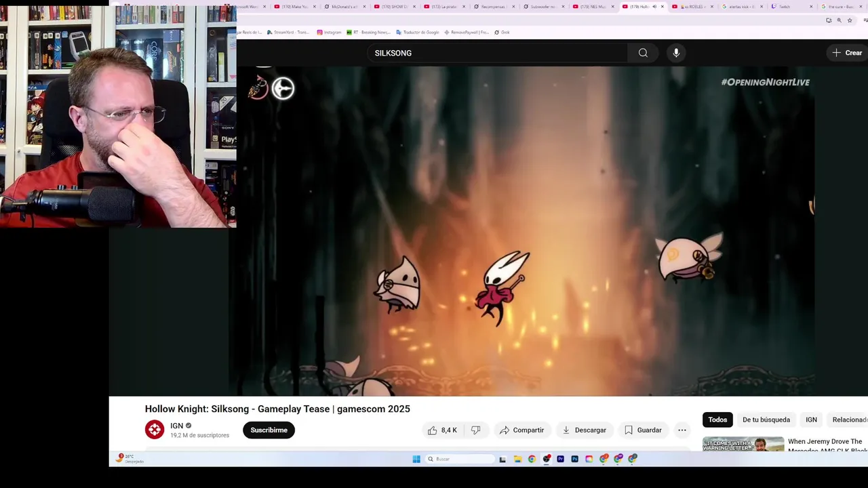Click the Suscribirme button

click(269, 430)
